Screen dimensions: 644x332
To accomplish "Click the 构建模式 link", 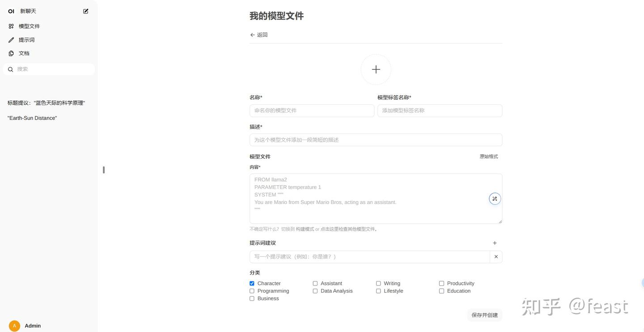I will (x=305, y=229).
